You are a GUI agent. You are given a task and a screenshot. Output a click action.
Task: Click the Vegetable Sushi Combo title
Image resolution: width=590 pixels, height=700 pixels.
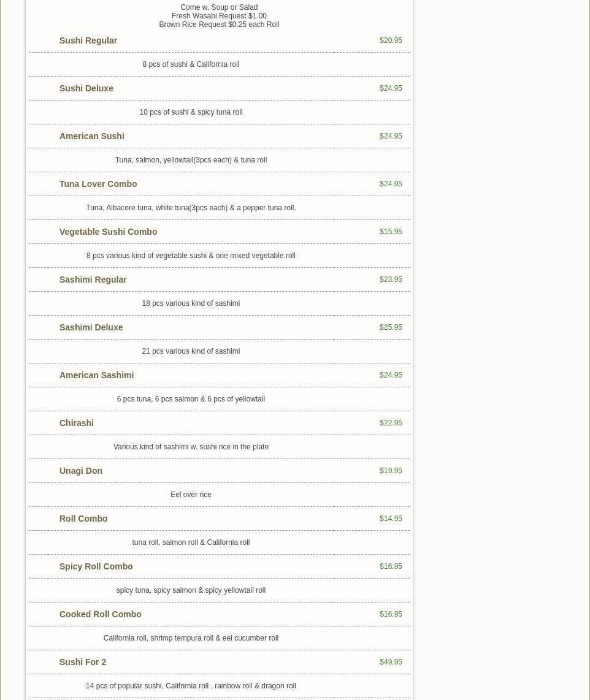coord(109,232)
